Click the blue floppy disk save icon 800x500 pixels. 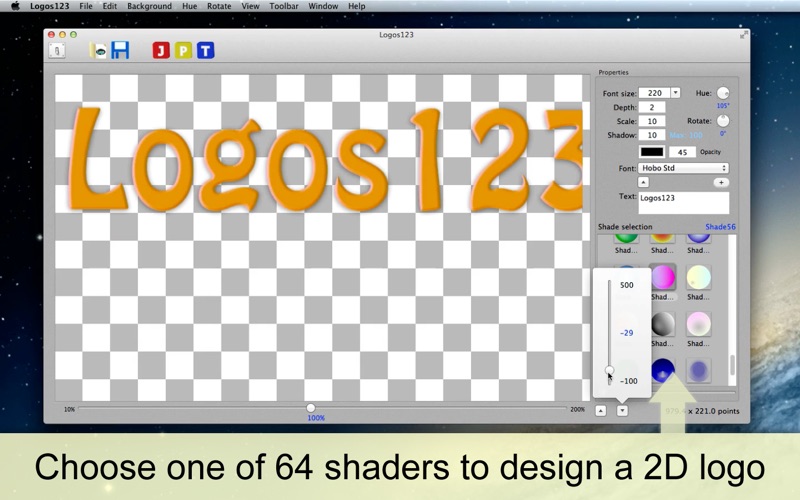pos(120,50)
